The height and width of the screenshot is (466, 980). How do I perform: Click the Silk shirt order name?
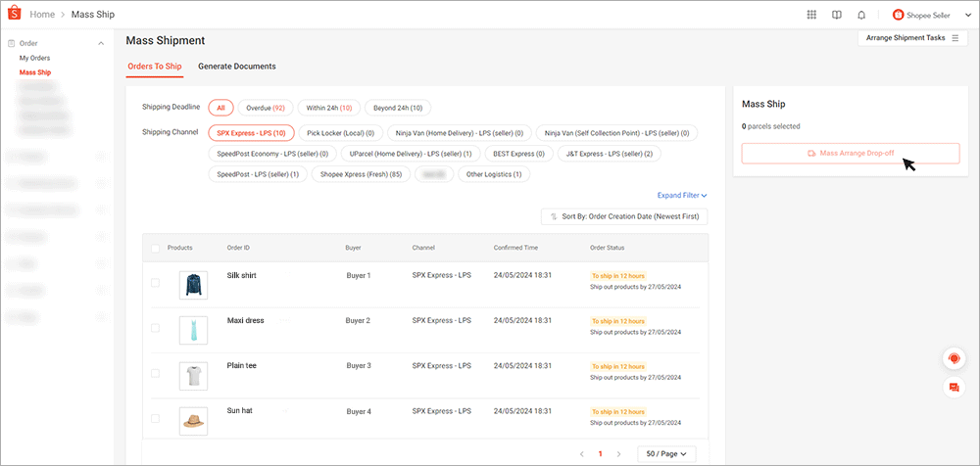tap(242, 275)
